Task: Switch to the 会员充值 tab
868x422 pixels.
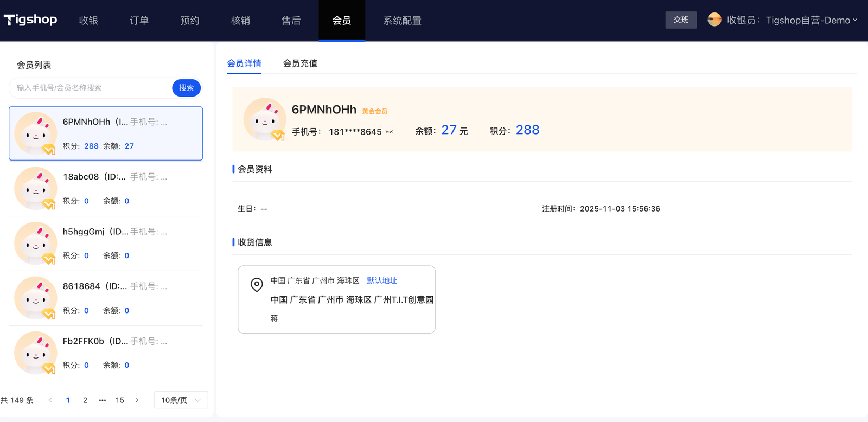Action: [300, 63]
